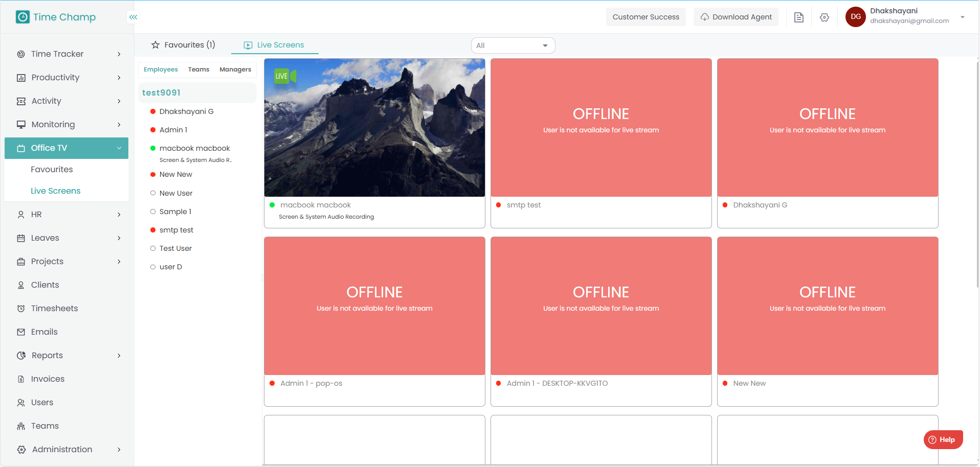The image size is (980, 467).
Task: Open the Help button
Action: point(943,440)
